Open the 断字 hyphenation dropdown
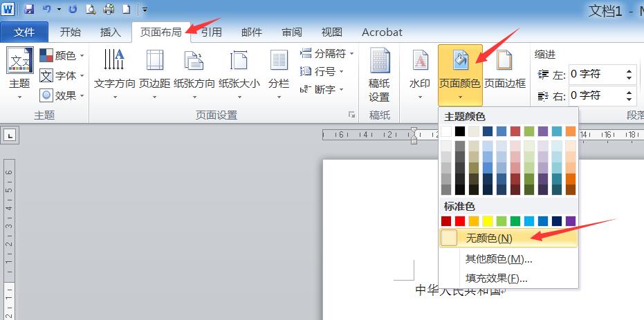The width and height of the screenshot is (644, 320). coord(321,89)
